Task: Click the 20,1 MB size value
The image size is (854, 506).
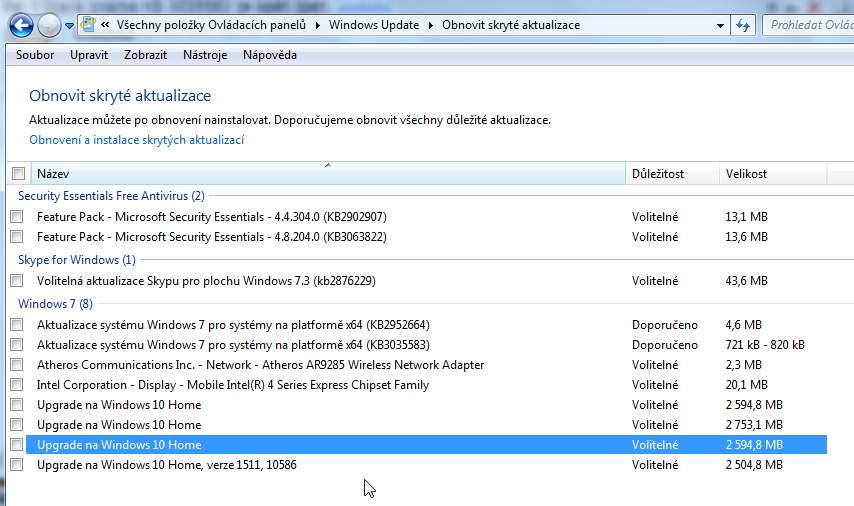Action: pyautogui.click(x=746, y=385)
